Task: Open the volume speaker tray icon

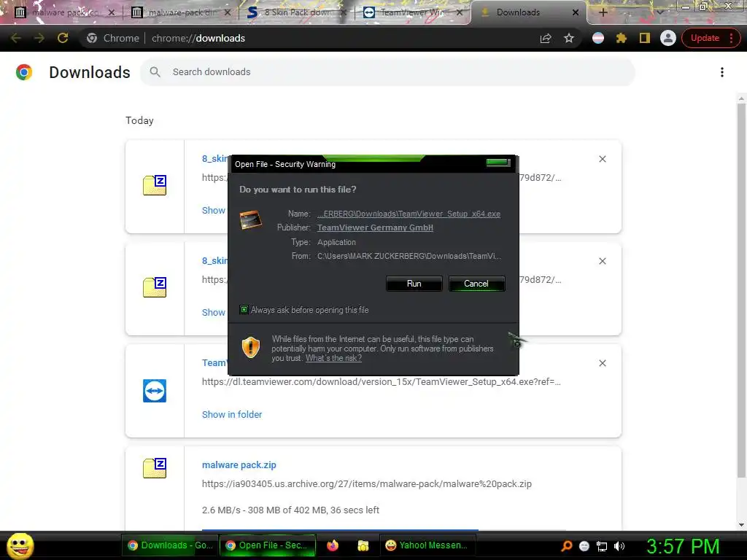Action: point(619,546)
